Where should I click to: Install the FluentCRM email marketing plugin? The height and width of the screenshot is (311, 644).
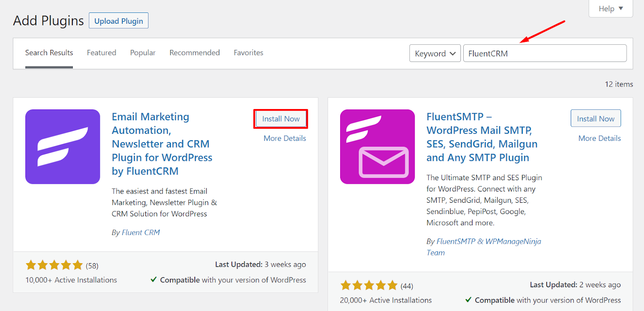click(281, 119)
